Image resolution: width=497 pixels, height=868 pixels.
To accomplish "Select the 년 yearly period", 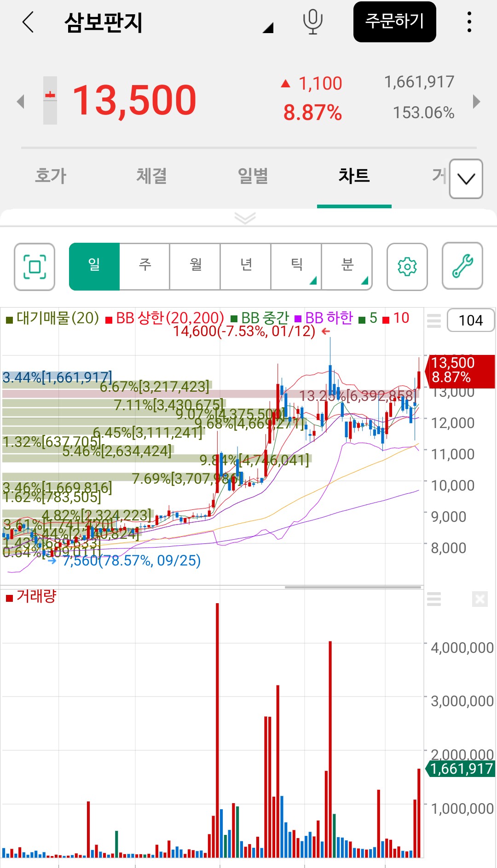I will (246, 267).
